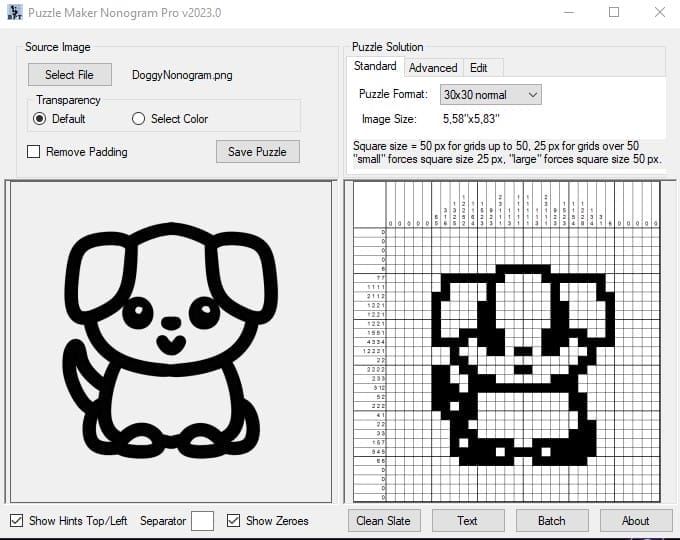Uncheck the Show Zeroes checkbox
This screenshot has height=540, width=680.
point(234,521)
